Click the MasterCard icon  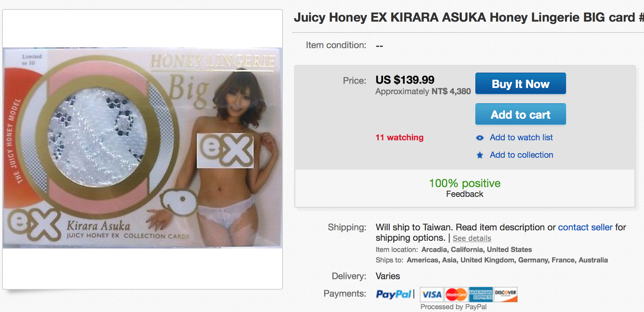[456, 295]
